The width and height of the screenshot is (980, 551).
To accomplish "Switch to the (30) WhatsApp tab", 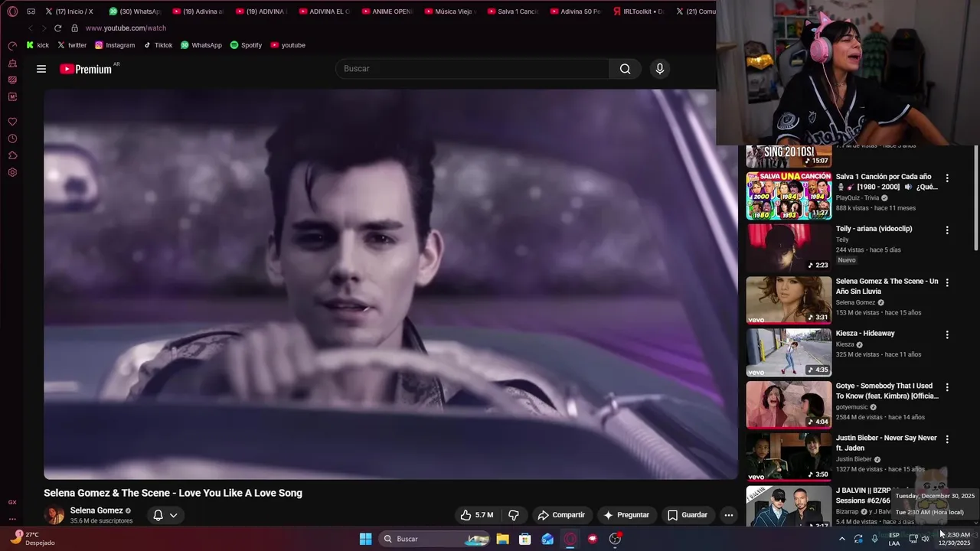I will (135, 11).
